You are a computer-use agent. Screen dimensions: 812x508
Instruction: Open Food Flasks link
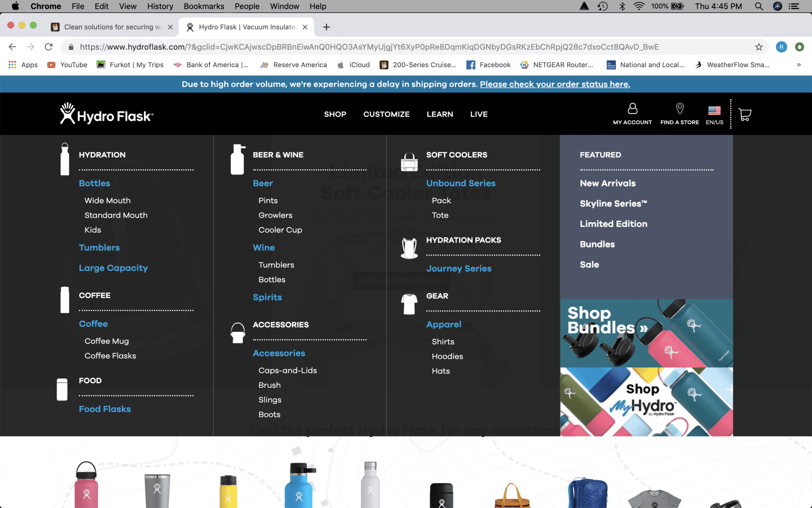104,409
